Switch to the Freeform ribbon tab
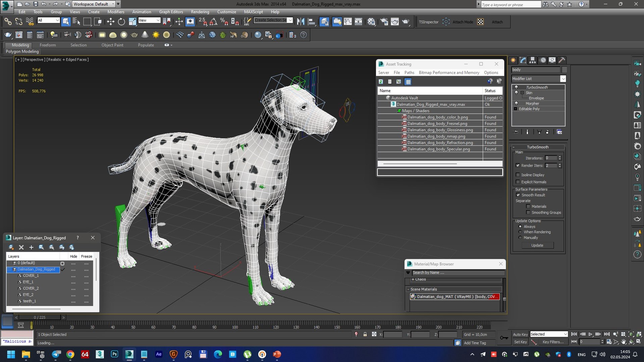644x362 pixels. coord(48,45)
